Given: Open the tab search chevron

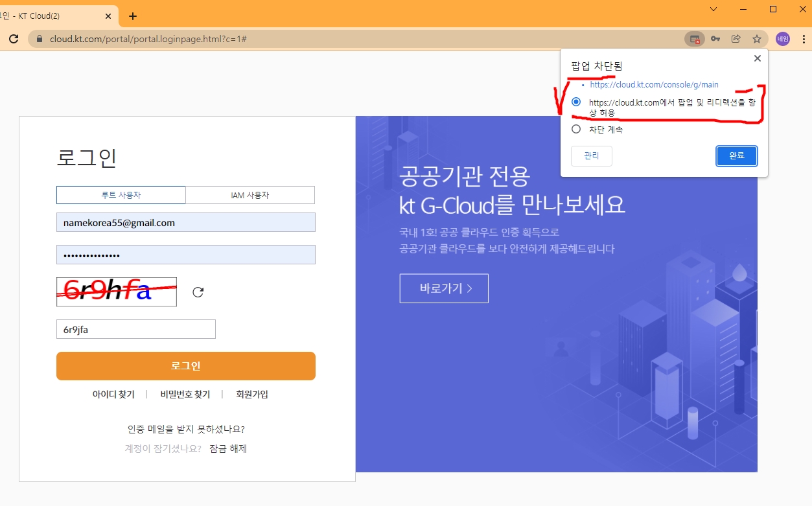Looking at the screenshot, I should 713,9.
